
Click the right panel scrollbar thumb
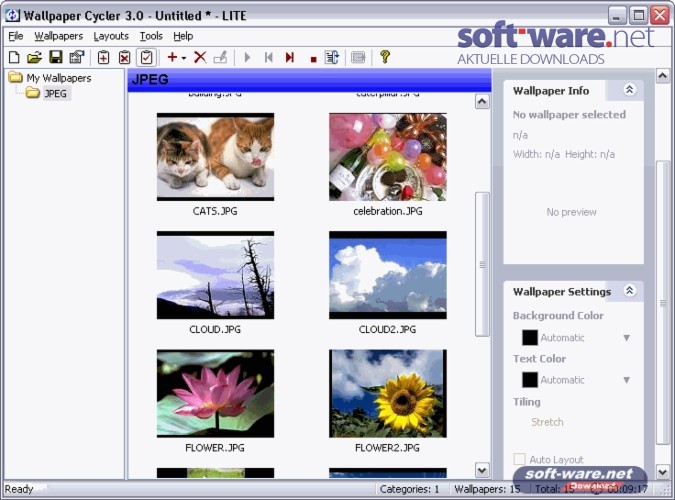click(663, 302)
